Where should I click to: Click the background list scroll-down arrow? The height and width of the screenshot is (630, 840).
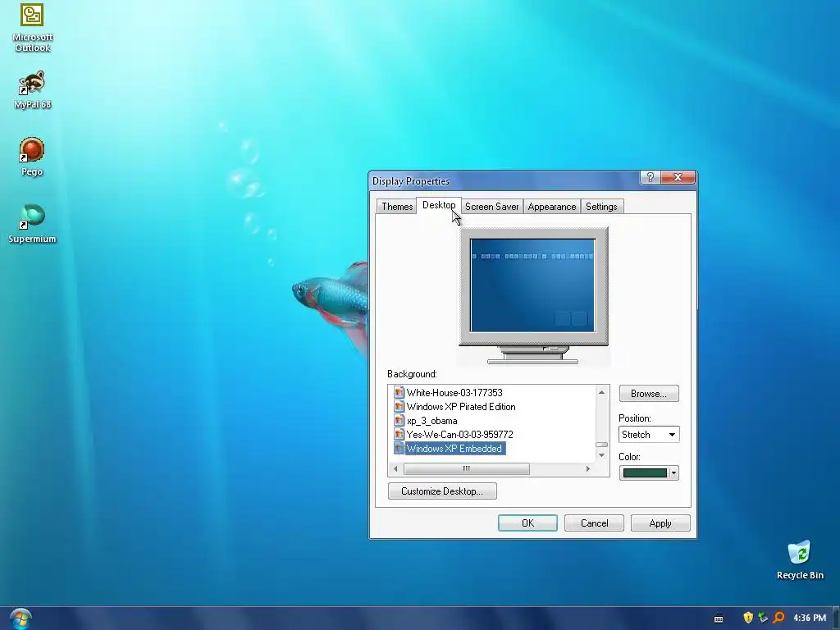point(601,455)
